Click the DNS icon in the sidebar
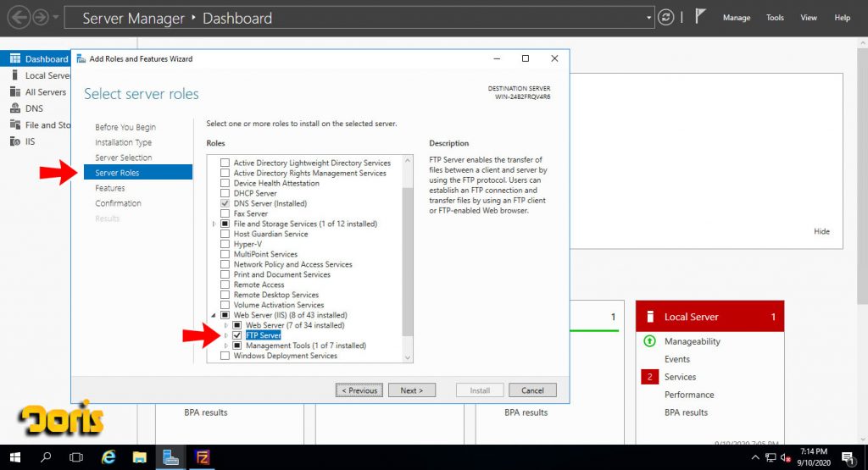 (x=15, y=108)
